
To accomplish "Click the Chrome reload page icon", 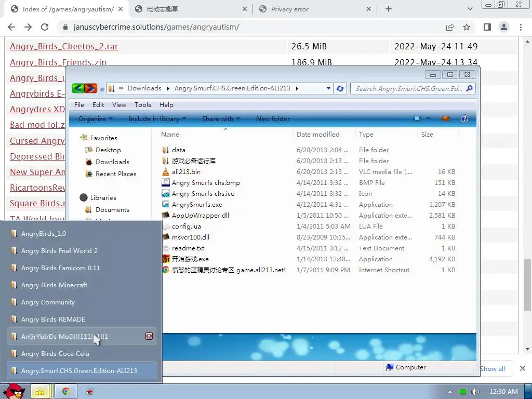I will (x=45, y=27).
